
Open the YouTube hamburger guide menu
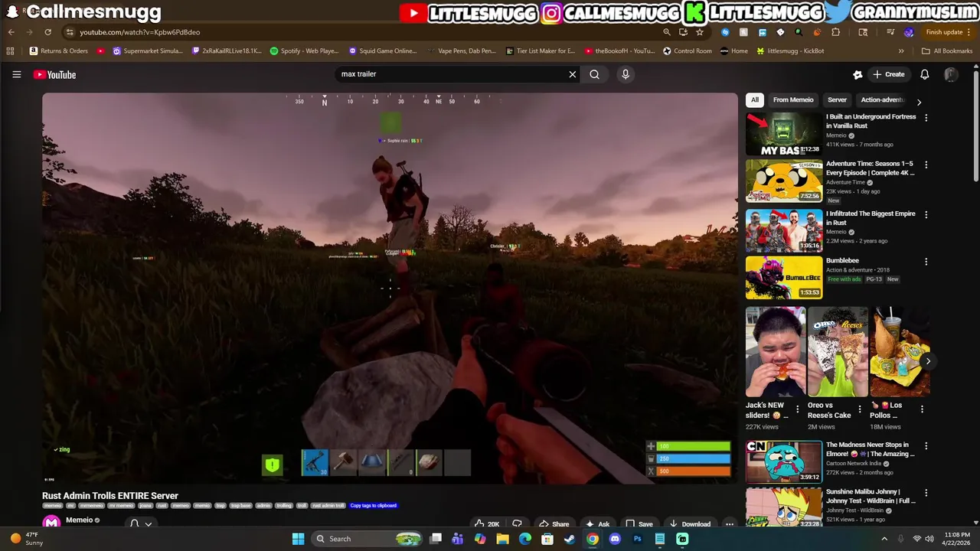coord(16,74)
